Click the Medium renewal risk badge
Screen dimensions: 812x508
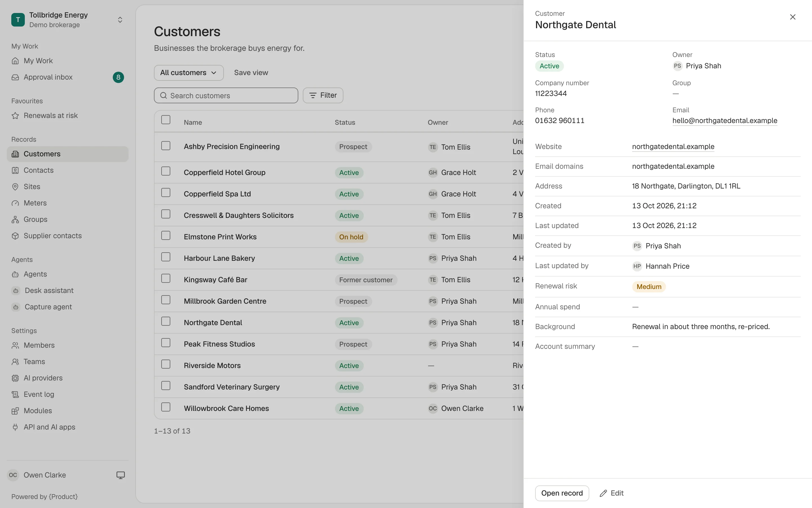pos(649,286)
